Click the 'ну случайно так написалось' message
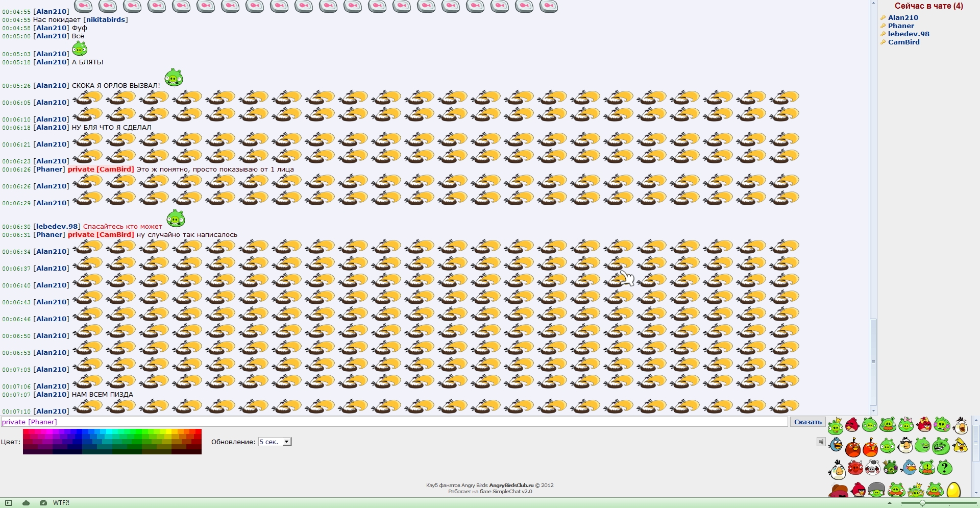The height and width of the screenshot is (508, 980). pos(187,235)
